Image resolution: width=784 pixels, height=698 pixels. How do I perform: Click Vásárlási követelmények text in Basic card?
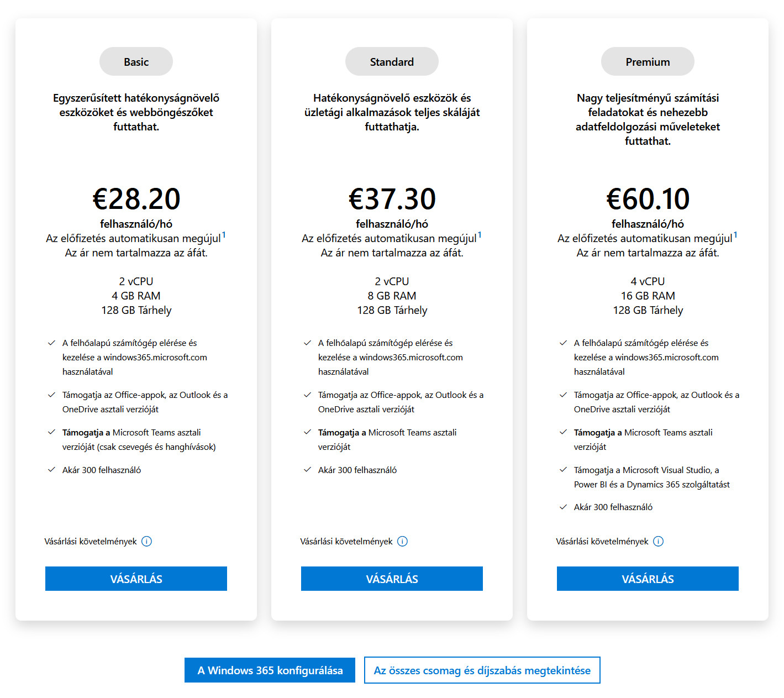pyautogui.click(x=91, y=542)
